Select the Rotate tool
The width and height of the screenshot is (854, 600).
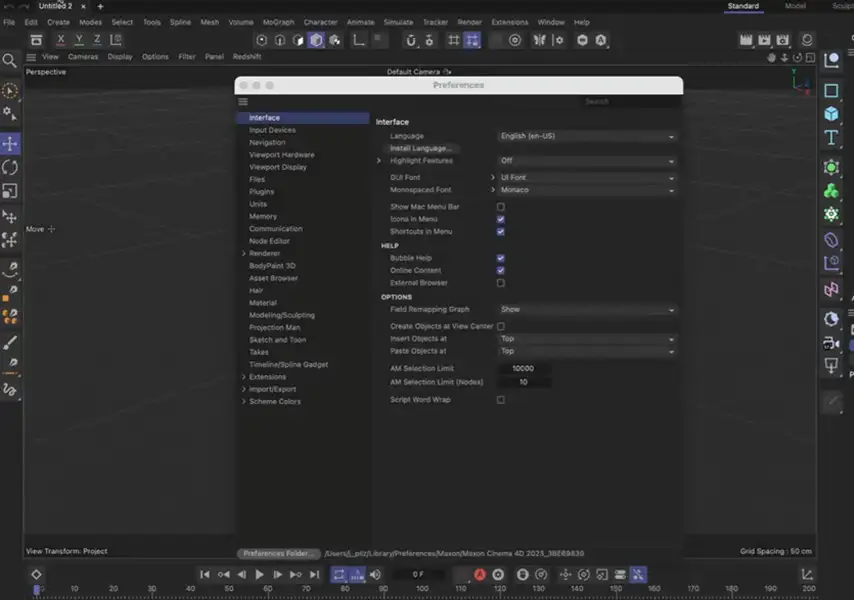coord(10,167)
